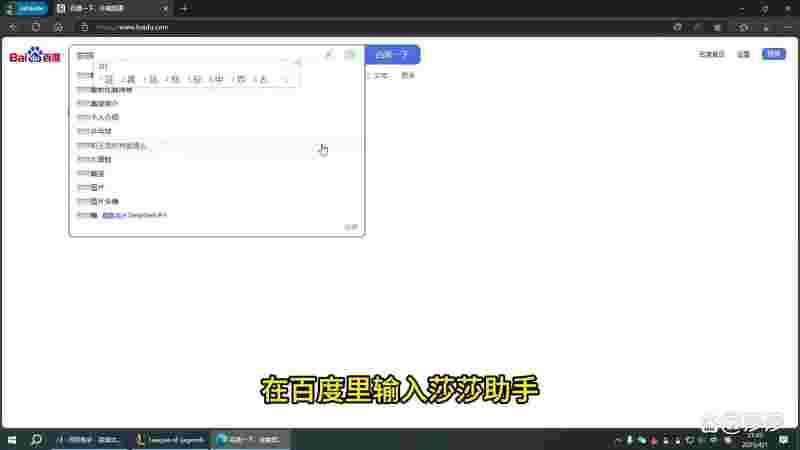Open the Windows Start menu
Screen dimensions: 800x450
pos(12,439)
